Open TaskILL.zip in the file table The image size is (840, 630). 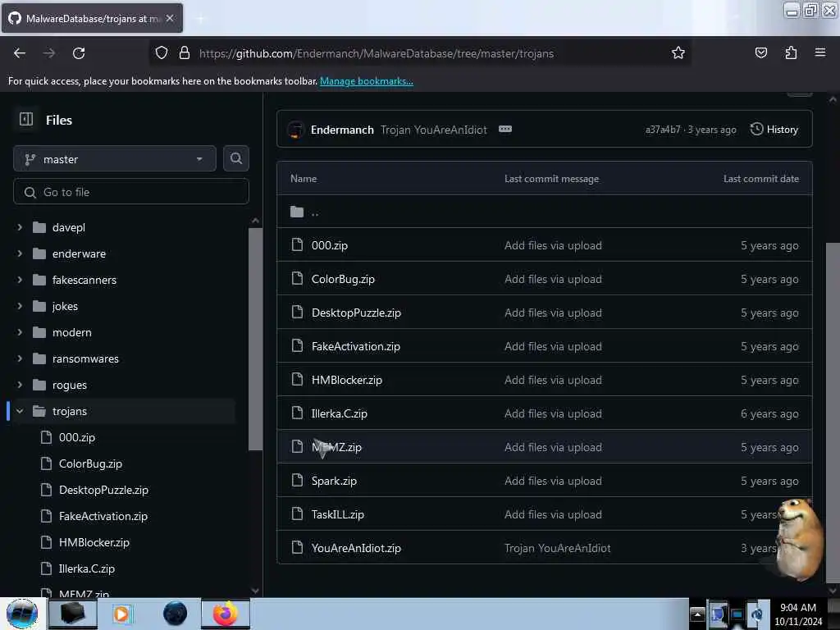coord(337,514)
